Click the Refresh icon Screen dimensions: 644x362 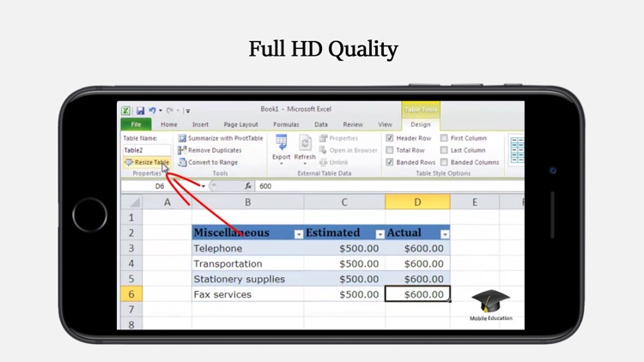[305, 143]
